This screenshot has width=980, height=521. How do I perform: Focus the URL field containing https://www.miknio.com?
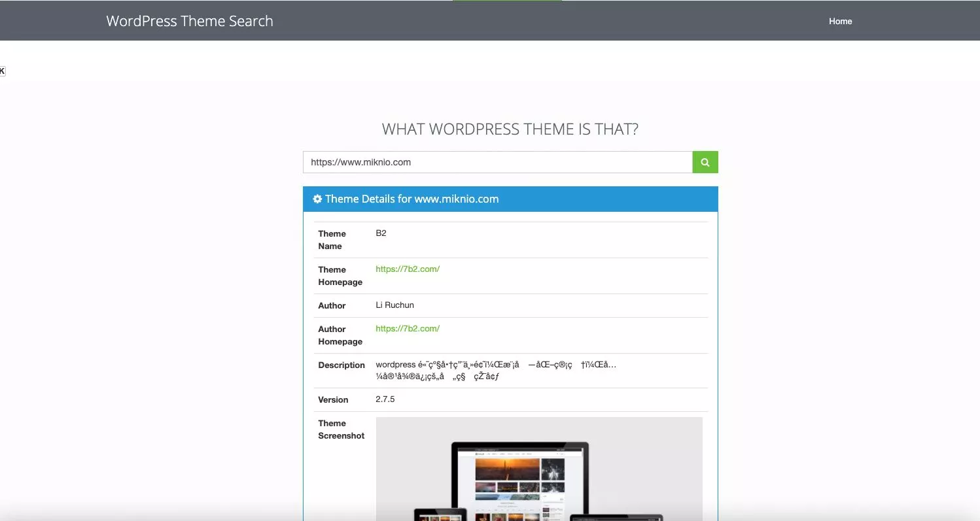click(x=498, y=162)
